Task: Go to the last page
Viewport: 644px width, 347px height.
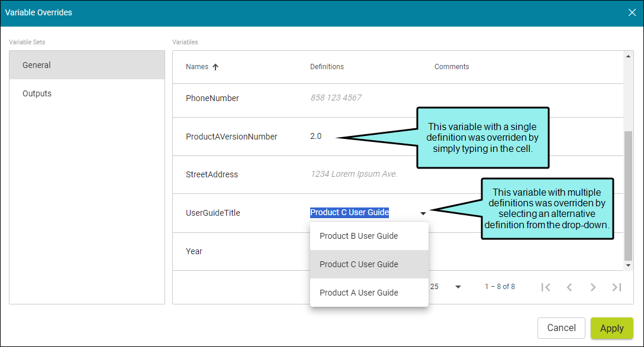Action: click(617, 287)
